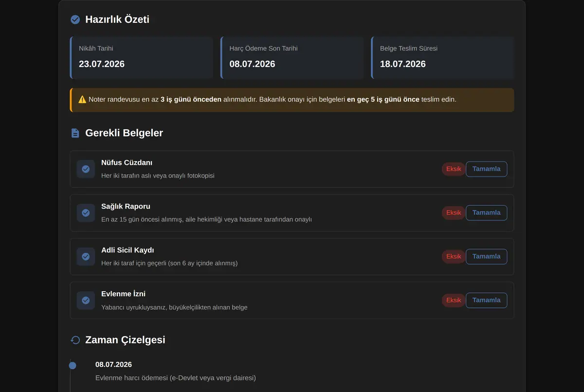Image resolution: width=584 pixels, height=392 pixels.
Task: Click the text 'Evlenme harcı ödemesi (e-Devlet veya vergi dairesi)'
Action: pyautogui.click(x=176, y=378)
